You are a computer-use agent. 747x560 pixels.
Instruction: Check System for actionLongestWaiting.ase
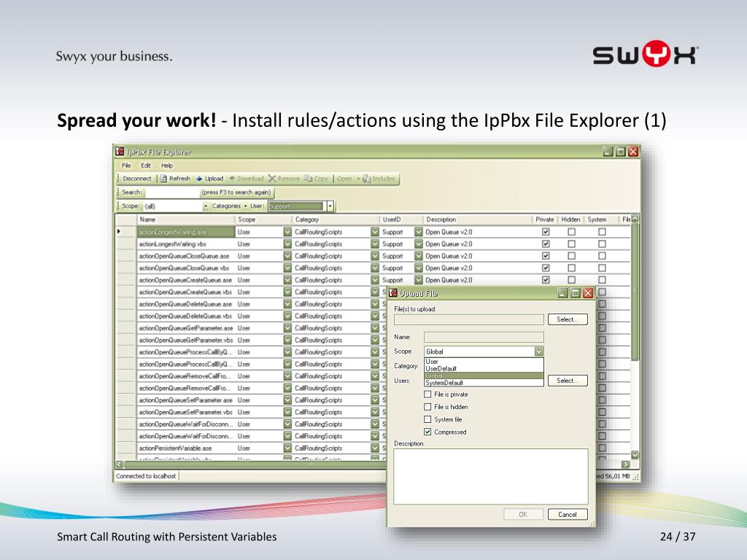click(x=602, y=232)
